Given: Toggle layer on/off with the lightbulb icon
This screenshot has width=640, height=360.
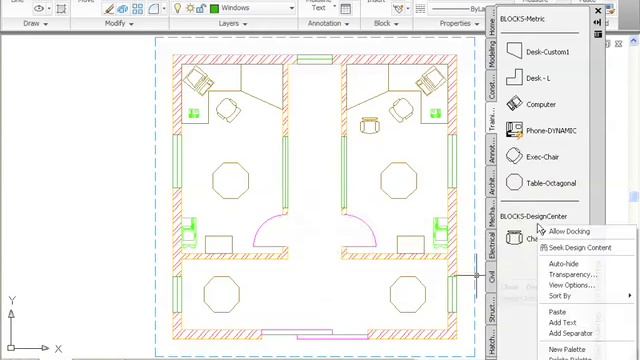Looking at the screenshot, I should pyautogui.click(x=178, y=8).
